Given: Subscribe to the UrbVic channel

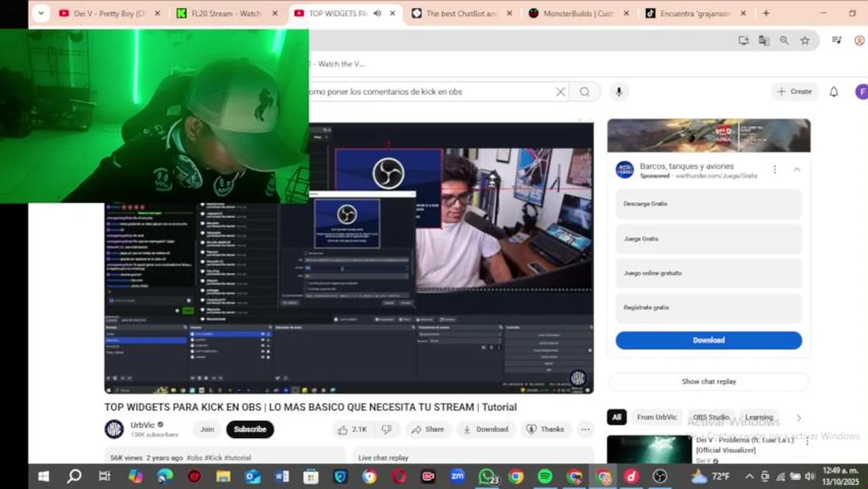Looking at the screenshot, I should coord(250,429).
